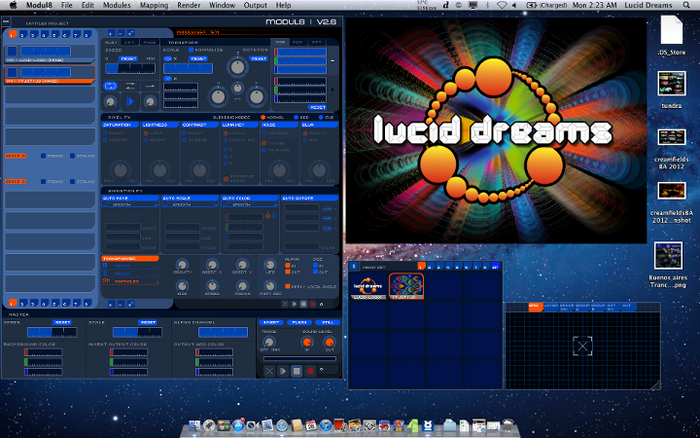
Task: Toggle the visibility square on the orange selected layer
Action: tap(12, 72)
